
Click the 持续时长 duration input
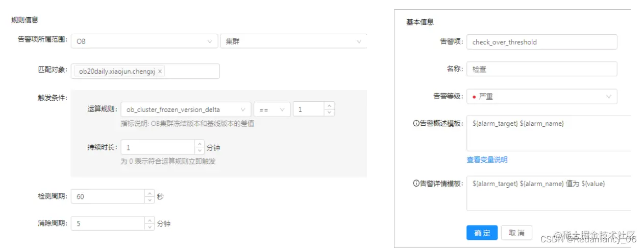click(x=158, y=147)
